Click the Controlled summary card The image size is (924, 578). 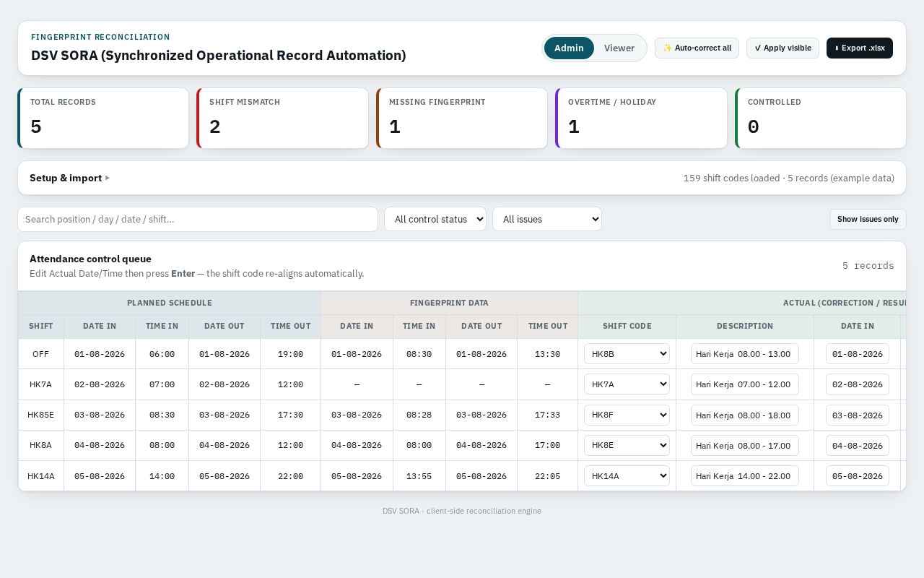coord(821,118)
